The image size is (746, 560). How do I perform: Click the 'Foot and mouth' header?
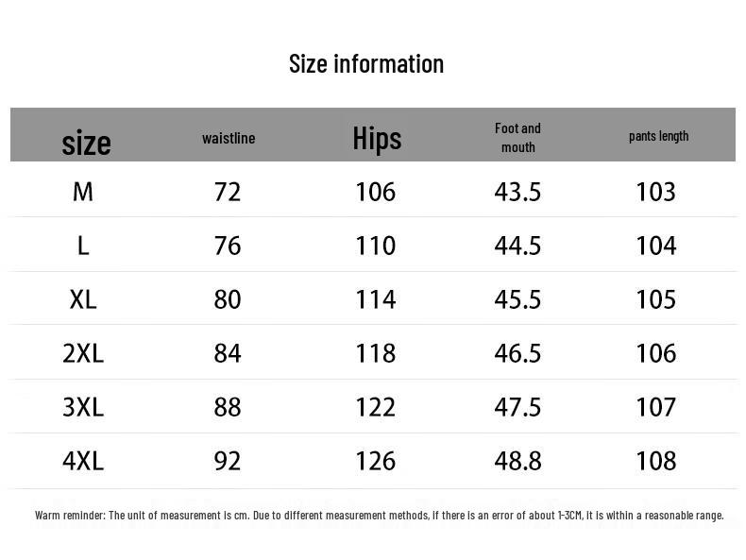[517, 138]
